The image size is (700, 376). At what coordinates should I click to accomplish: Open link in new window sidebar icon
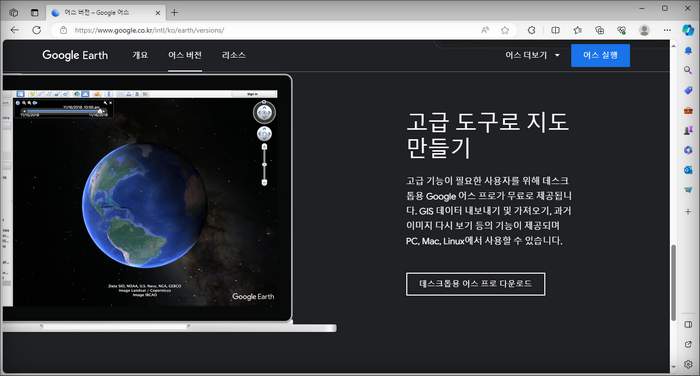tap(688, 344)
